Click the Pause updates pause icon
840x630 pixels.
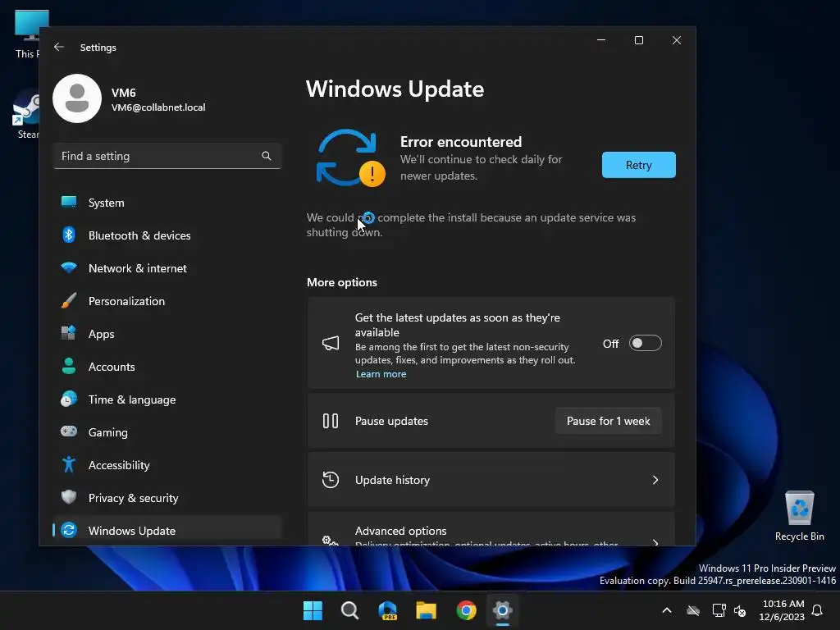pyautogui.click(x=331, y=421)
